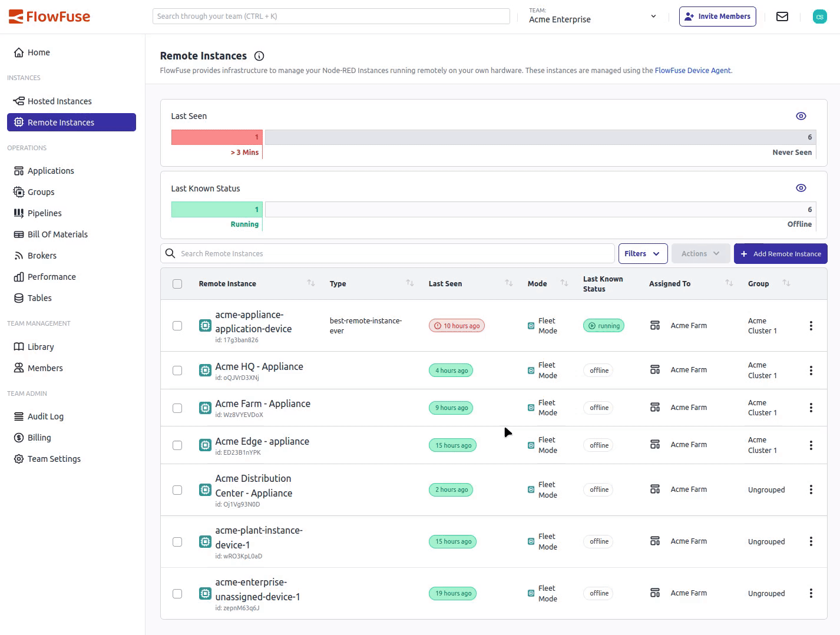Viewport: 840px width, 635px height.
Task: Navigate to Team Settings
Action: pos(54,458)
